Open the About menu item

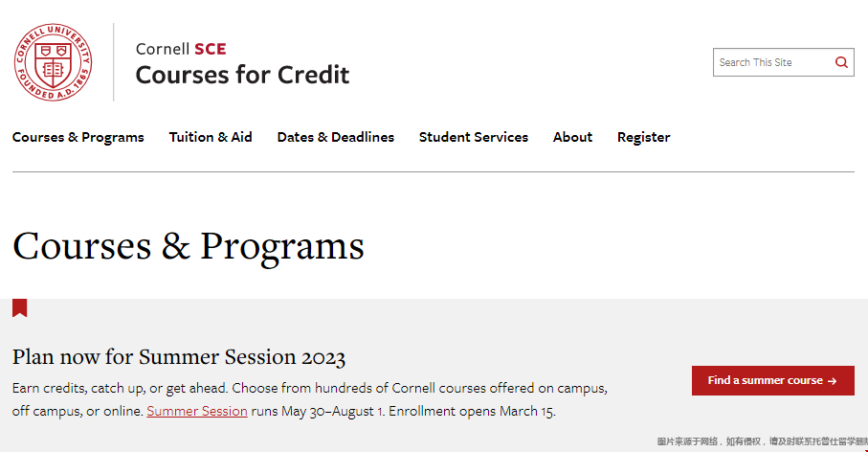pos(572,137)
